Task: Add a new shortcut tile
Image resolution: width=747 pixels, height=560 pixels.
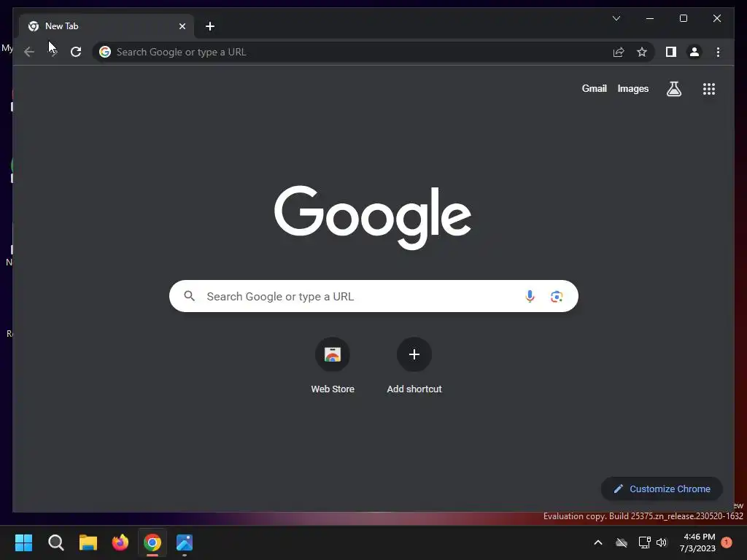Action: pyautogui.click(x=414, y=365)
